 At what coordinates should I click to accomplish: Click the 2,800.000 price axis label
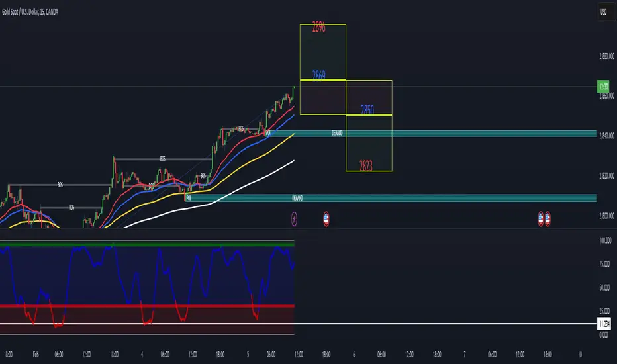click(x=606, y=216)
